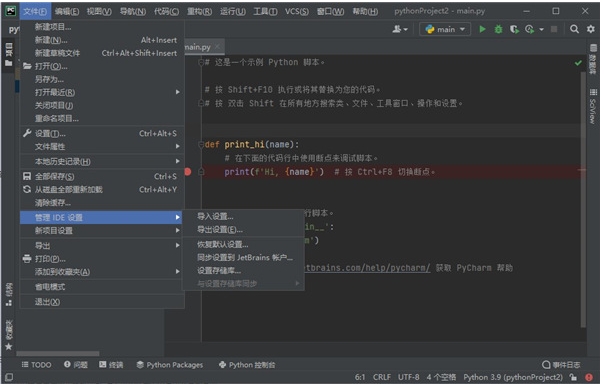Viewport: 604px width, 384px height.
Task: Choose Open... with folder icon
Action: [102, 66]
